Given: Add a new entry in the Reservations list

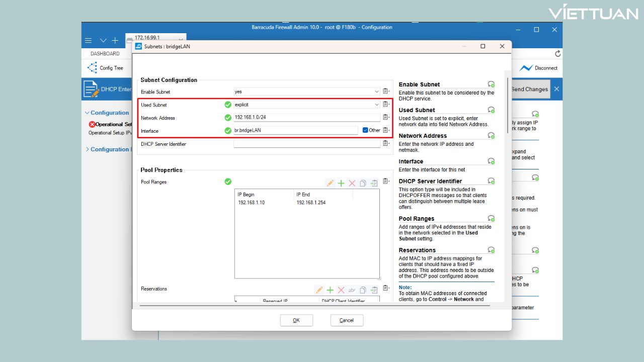Looking at the screenshot, I should 330,290.
